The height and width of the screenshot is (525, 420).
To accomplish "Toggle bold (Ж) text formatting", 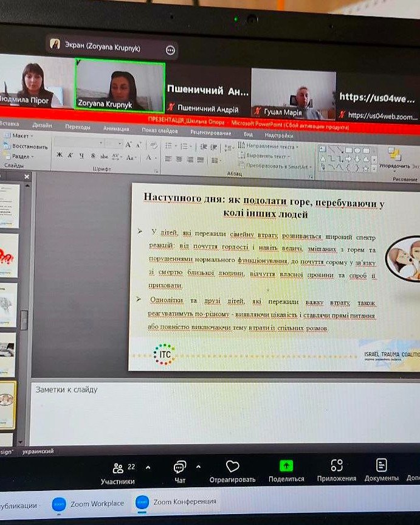I will coord(60,156).
